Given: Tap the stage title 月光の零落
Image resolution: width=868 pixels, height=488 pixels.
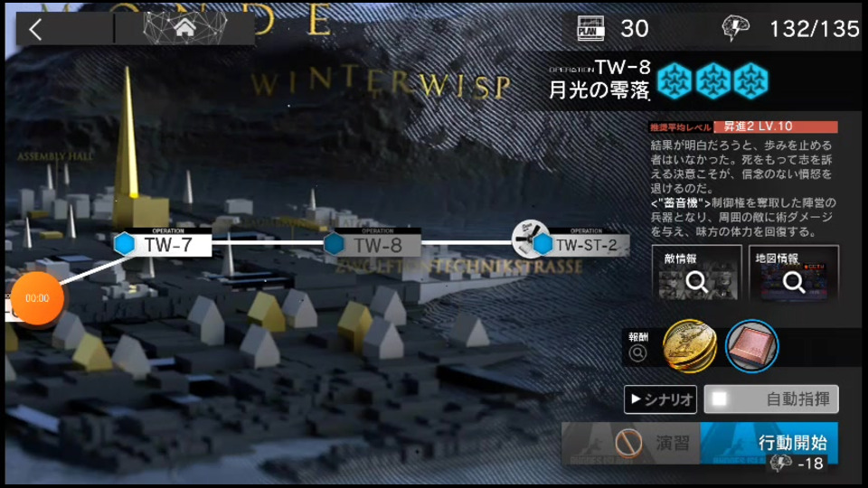Looking at the screenshot, I should click(599, 89).
